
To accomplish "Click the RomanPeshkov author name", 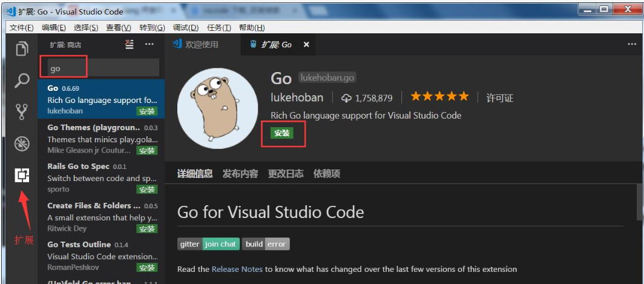I will [73, 268].
